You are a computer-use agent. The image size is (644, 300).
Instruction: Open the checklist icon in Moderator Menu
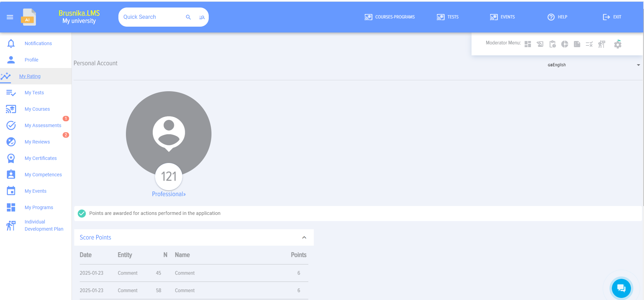(589, 44)
